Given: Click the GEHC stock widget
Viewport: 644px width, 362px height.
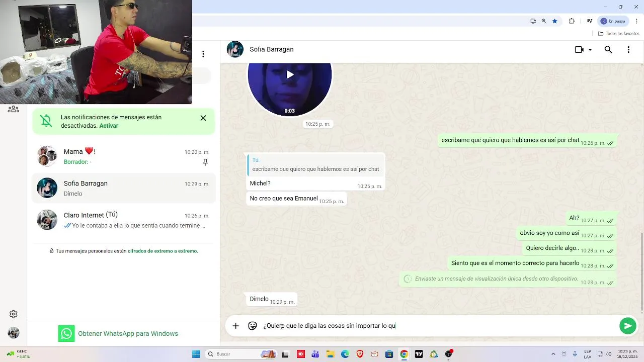Looking at the screenshot, I should [x=18, y=354].
